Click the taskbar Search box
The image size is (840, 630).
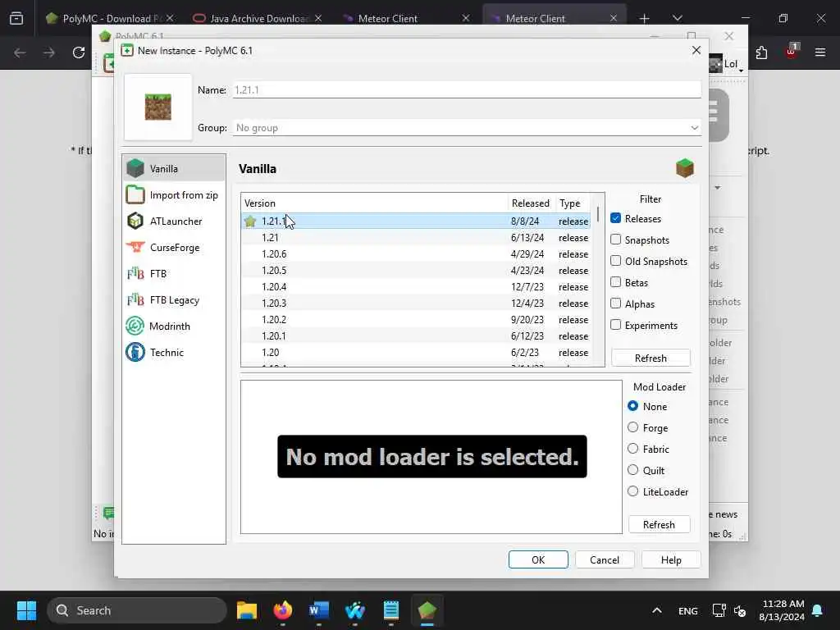coord(137,610)
